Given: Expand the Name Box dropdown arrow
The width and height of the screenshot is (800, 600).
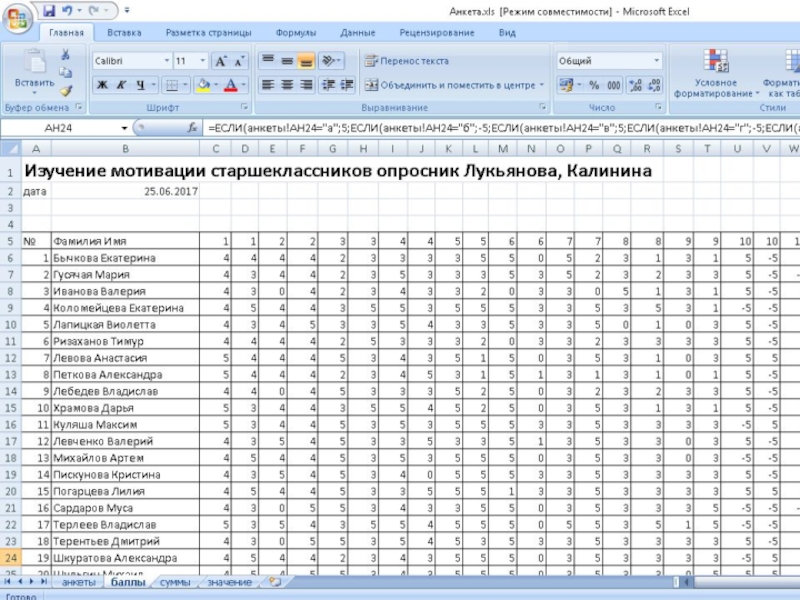Looking at the screenshot, I should click(x=124, y=128).
